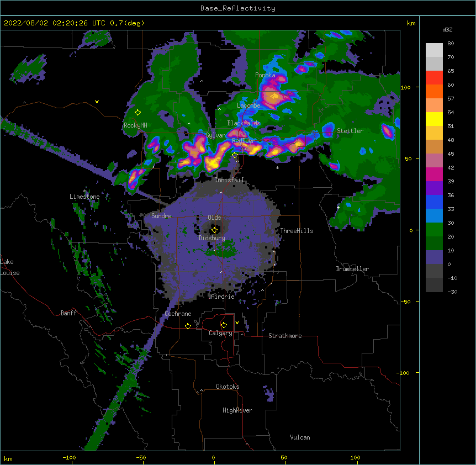The height and width of the screenshot is (465, 476).
Task: Click the -100 tick on the horizontal axis
Action: [x=69, y=457]
